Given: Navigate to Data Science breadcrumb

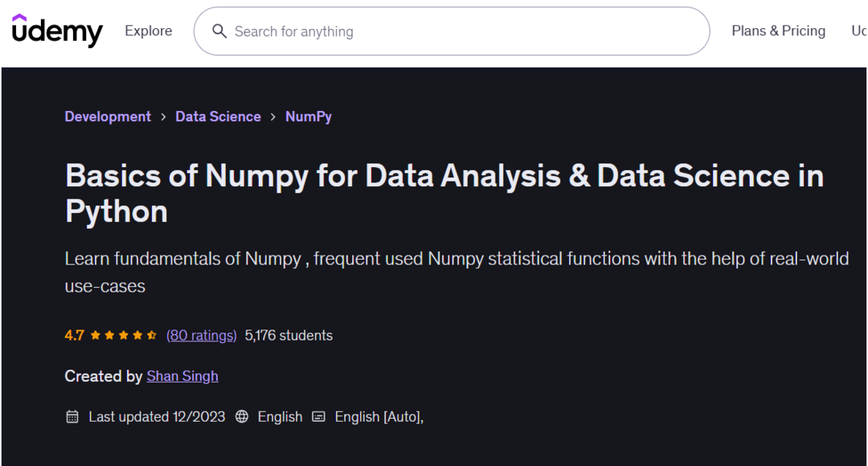Looking at the screenshot, I should coord(218,117).
